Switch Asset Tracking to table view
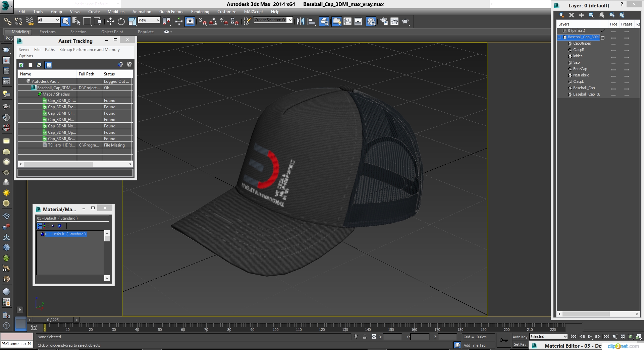644x350 pixels. click(x=49, y=65)
